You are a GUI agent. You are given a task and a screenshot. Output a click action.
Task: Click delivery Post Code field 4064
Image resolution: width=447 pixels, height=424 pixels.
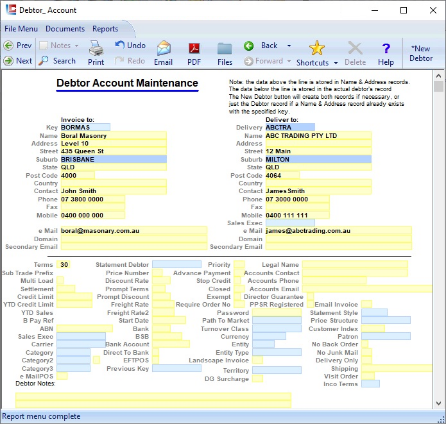pos(283,175)
